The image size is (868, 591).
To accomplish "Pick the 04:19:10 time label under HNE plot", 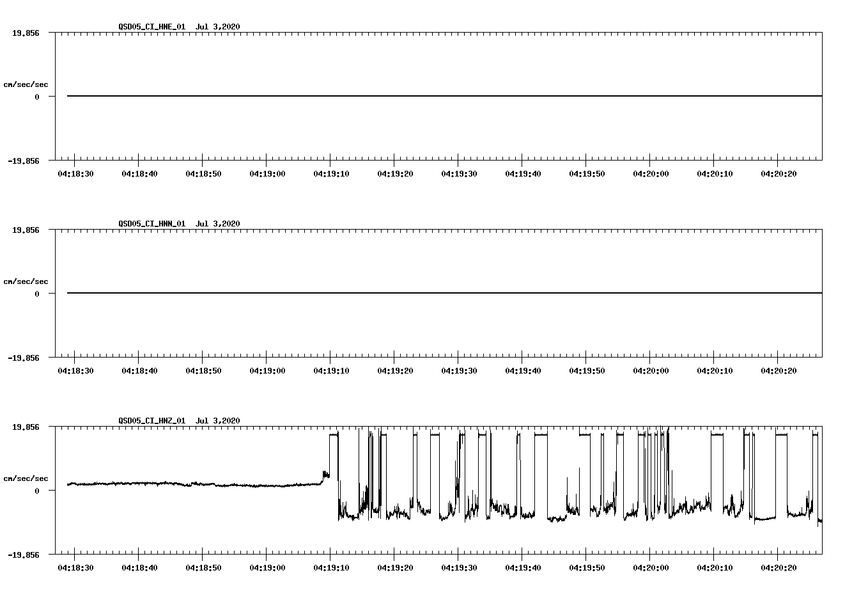I will pyautogui.click(x=331, y=174).
